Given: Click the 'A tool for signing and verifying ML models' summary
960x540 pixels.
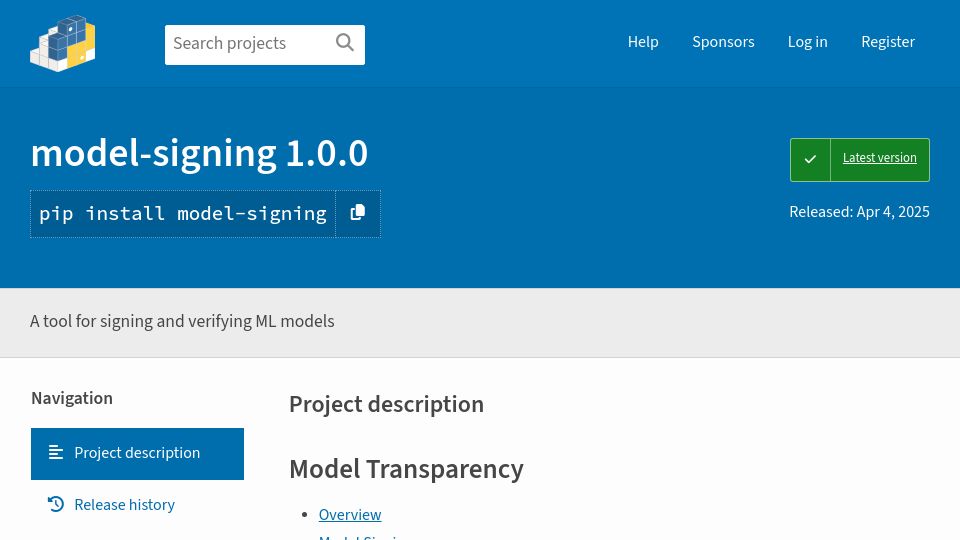Looking at the screenshot, I should [x=182, y=321].
